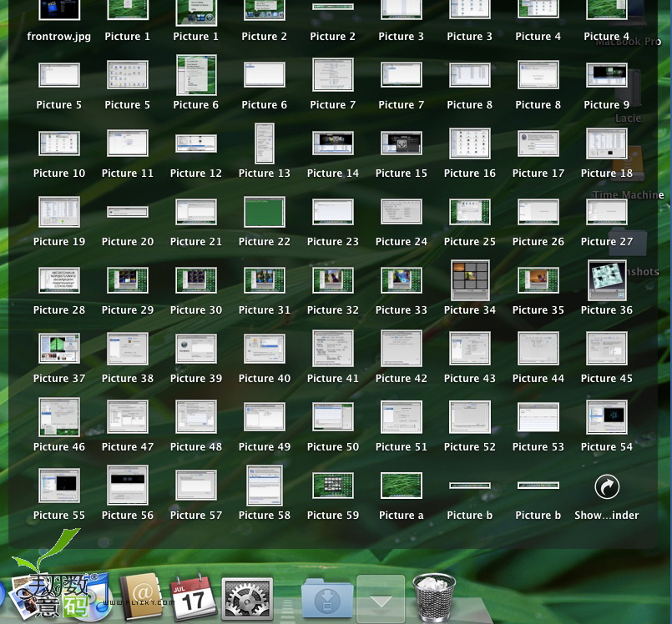Open the thin bar Picture 20 thumbnail
Image resolution: width=672 pixels, height=624 pixels.
(x=127, y=212)
